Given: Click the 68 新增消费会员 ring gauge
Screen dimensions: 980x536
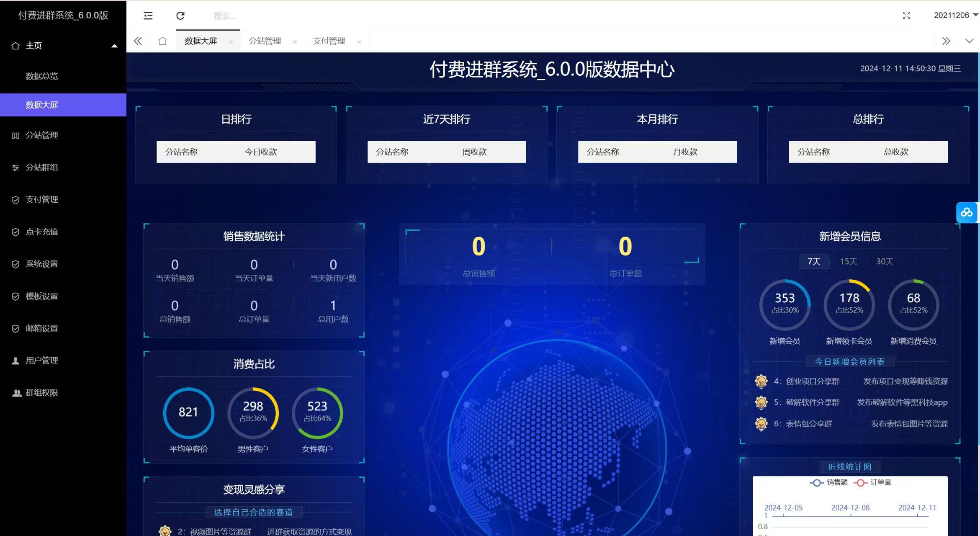Looking at the screenshot, I should coord(913,304).
